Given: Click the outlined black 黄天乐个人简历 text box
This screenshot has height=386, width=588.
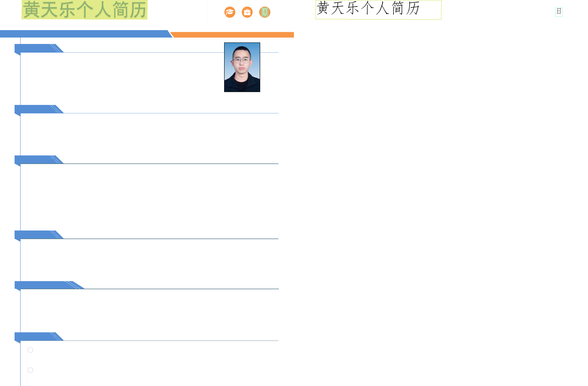Looking at the screenshot, I should [x=378, y=10].
